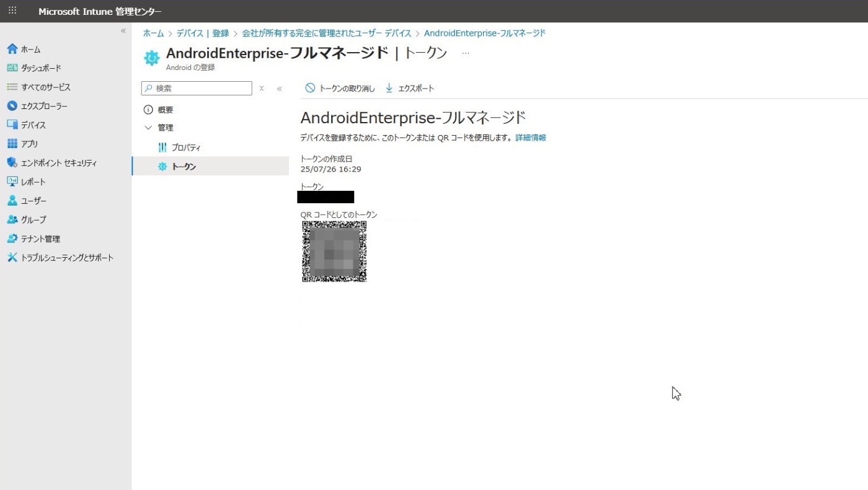Collapse the resource menu double chevron
Viewport: 868px width, 490px height.
click(279, 89)
